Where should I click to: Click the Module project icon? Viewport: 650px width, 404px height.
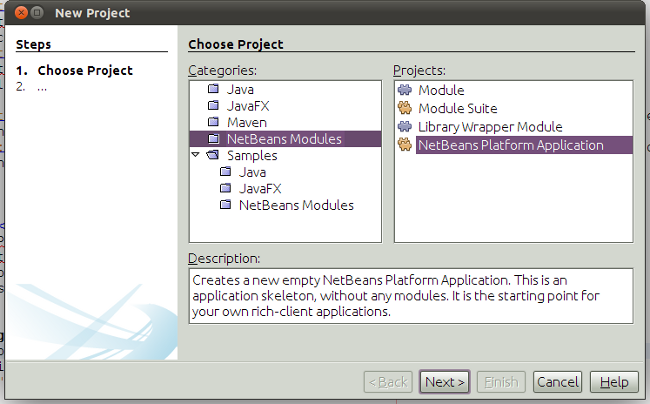(405, 90)
